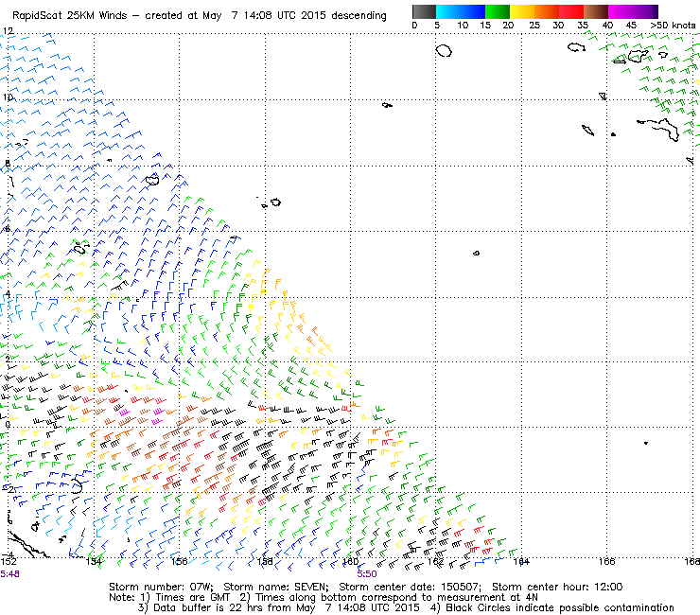Click the longitude axis label '164'
This screenshot has width=700, height=615.
(521, 561)
